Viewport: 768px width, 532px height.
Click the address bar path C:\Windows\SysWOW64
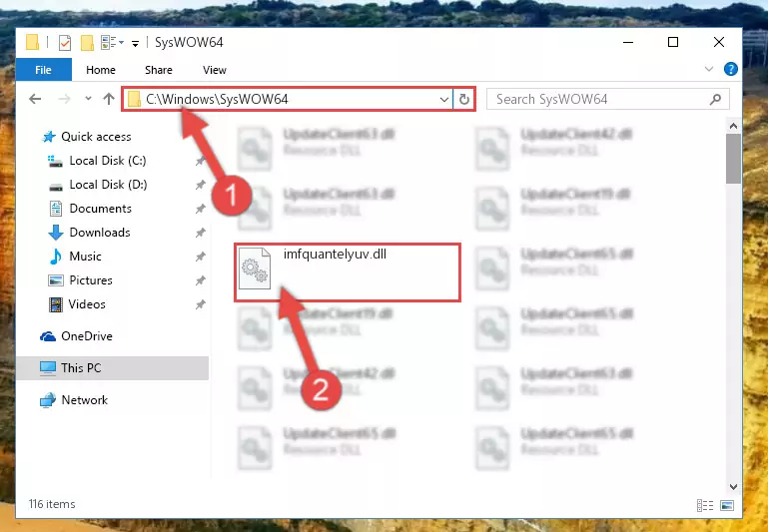pos(217,100)
